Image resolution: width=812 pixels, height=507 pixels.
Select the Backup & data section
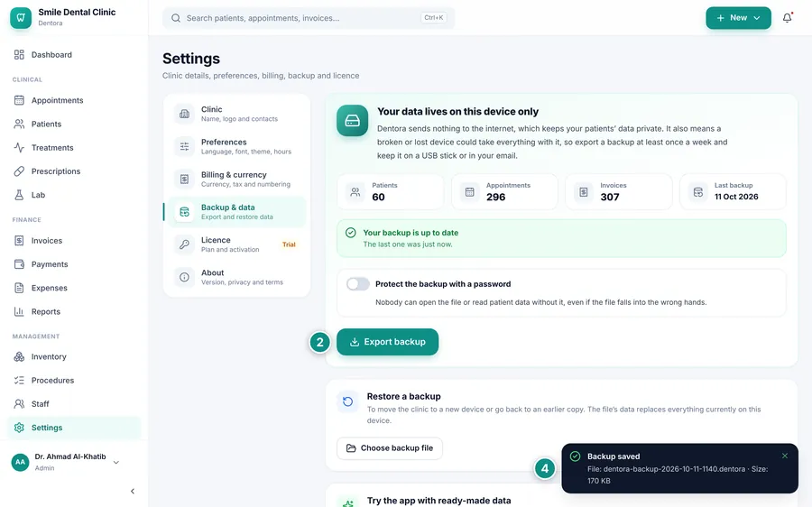click(x=236, y=212)
